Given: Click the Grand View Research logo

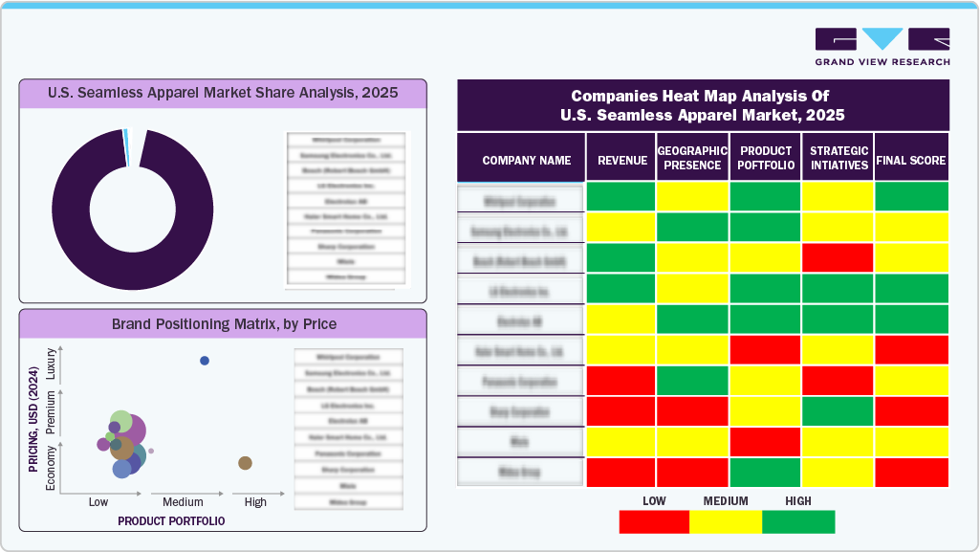Looking at the screenshot, I should point(882,46).
